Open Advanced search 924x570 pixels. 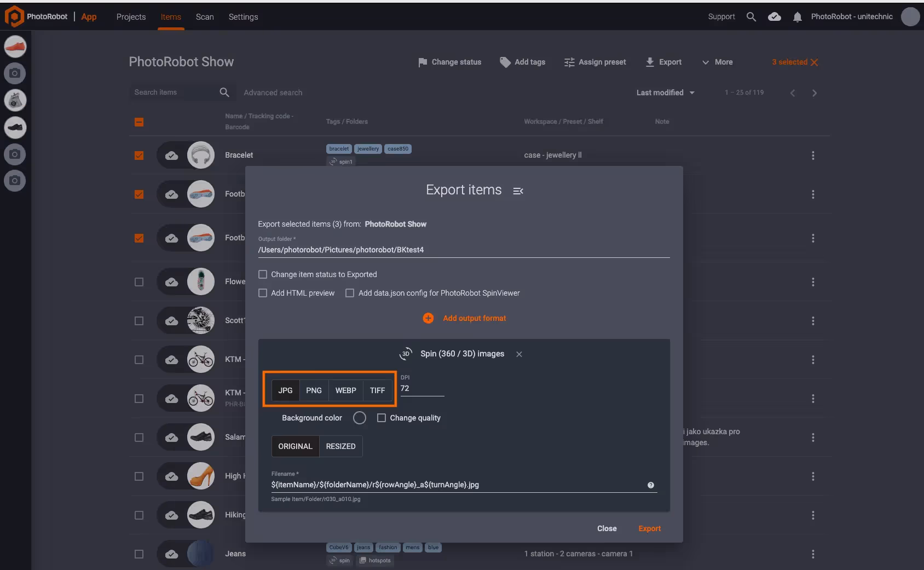click(x=273, y=93)
